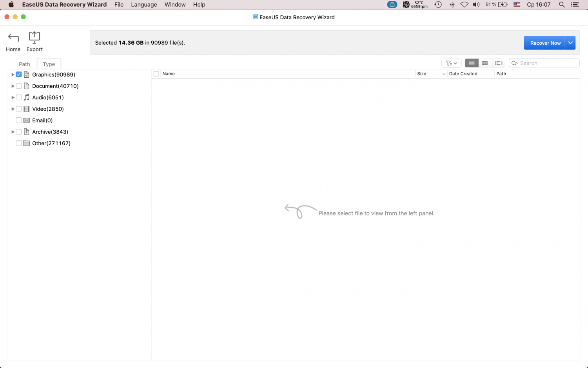Screen dimensions: 588x368
Task: Open the Apple menu
Action: 11,5
